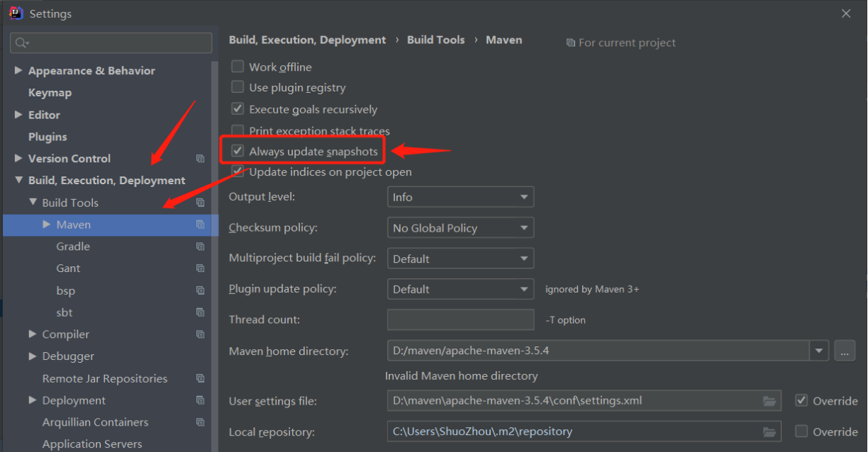This screenshot has width=868, height=452.
Task: Click project-level icon on Maven row
Action: click(x=200, y=225)
